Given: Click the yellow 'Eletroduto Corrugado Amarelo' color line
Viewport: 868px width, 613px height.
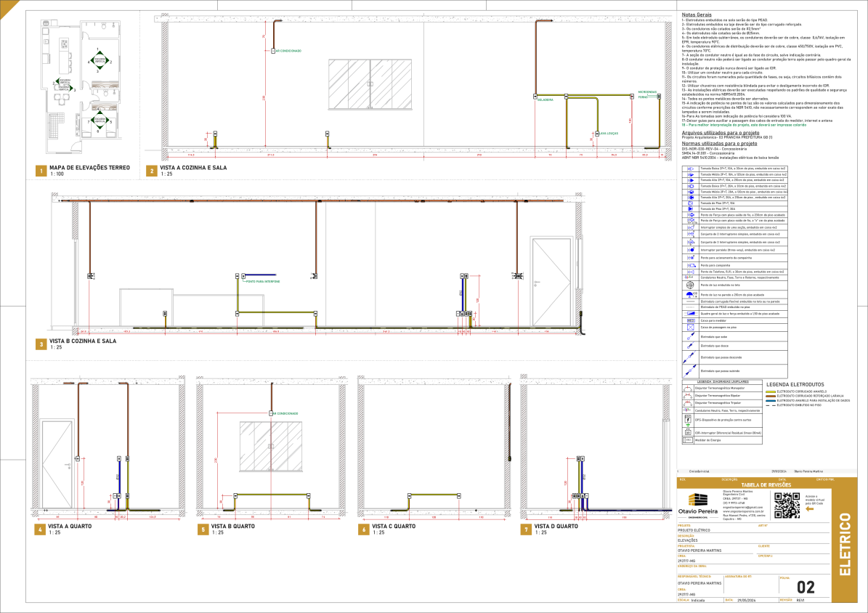Looking at the screenshot, I should [771, 391].
